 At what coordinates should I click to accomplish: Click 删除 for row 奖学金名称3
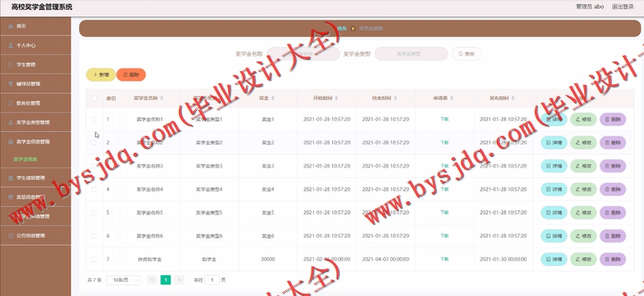click(612, 166)
